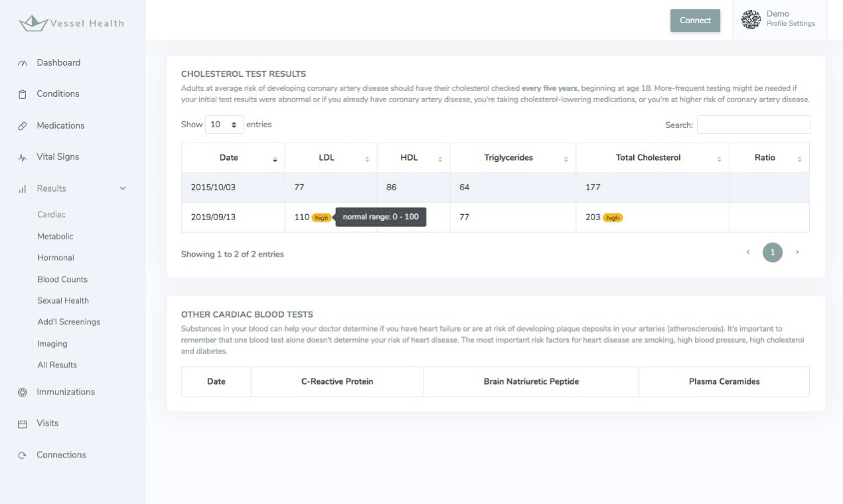Go to next page pagination arrow
The image size is (843, 504).
(x=797, y=253)
